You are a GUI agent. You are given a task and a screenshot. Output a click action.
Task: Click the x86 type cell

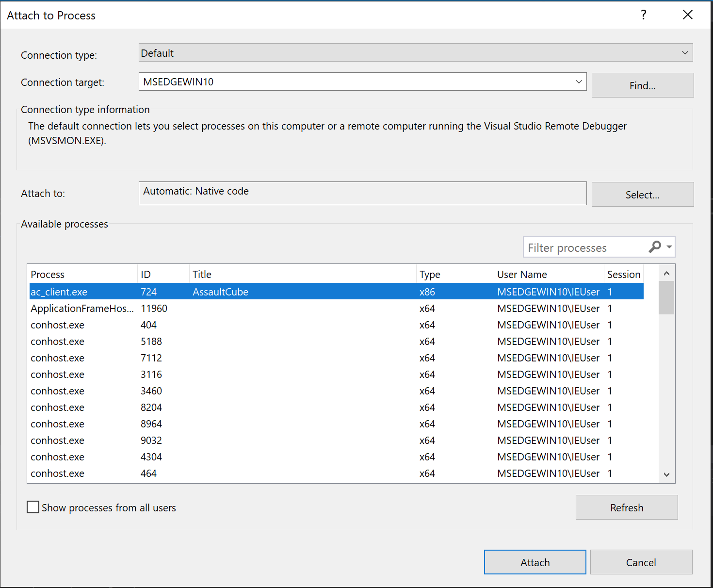(427, 292)
